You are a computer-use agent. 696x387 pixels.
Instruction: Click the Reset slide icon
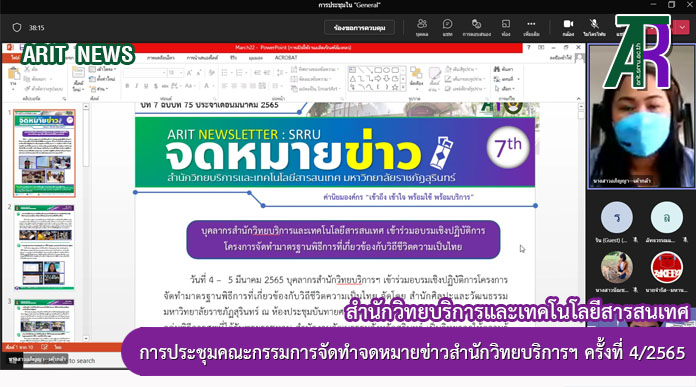click(x=92, y=79)
